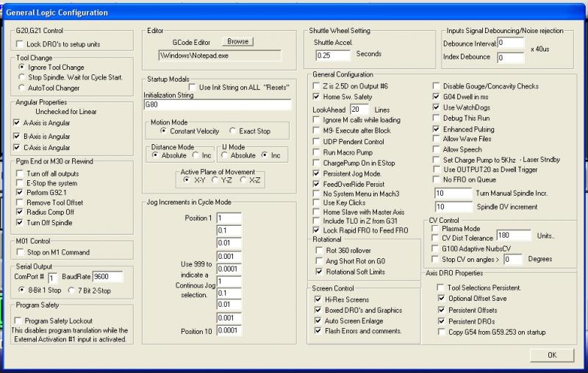Select Inc in IJ Mode
588x373 pixels.
coord(265,155)
